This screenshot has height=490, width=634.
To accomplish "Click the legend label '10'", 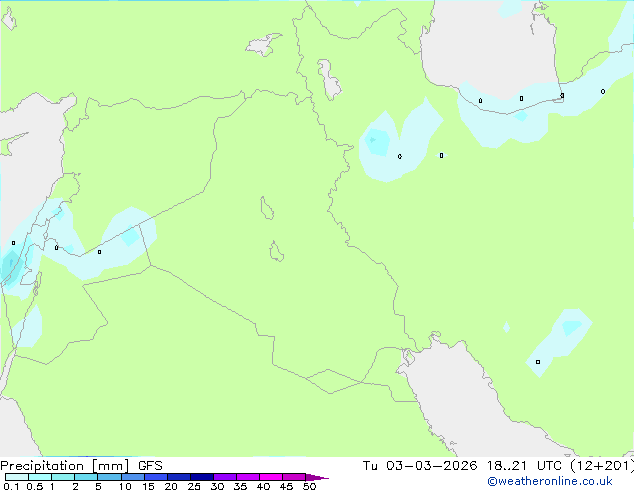I will pyautogui.click(x=125, y=486).
